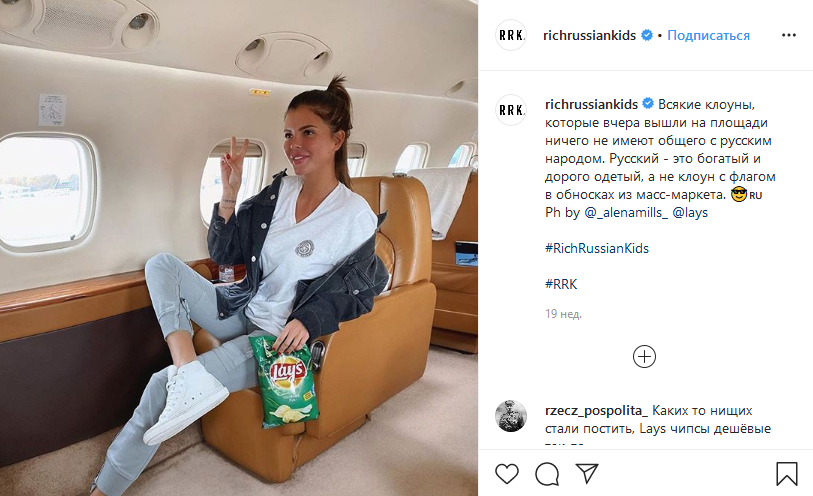Visit @_alenamills_ profile mention

626,212
